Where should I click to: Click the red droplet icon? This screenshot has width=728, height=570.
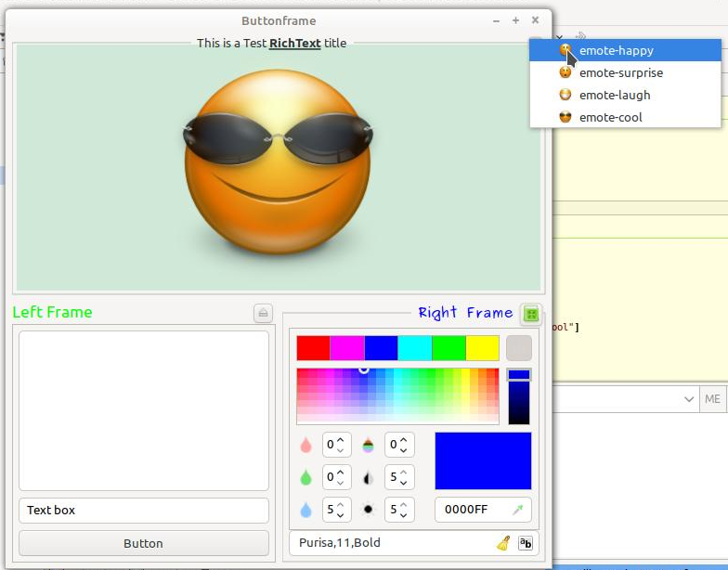coord(306,446)
